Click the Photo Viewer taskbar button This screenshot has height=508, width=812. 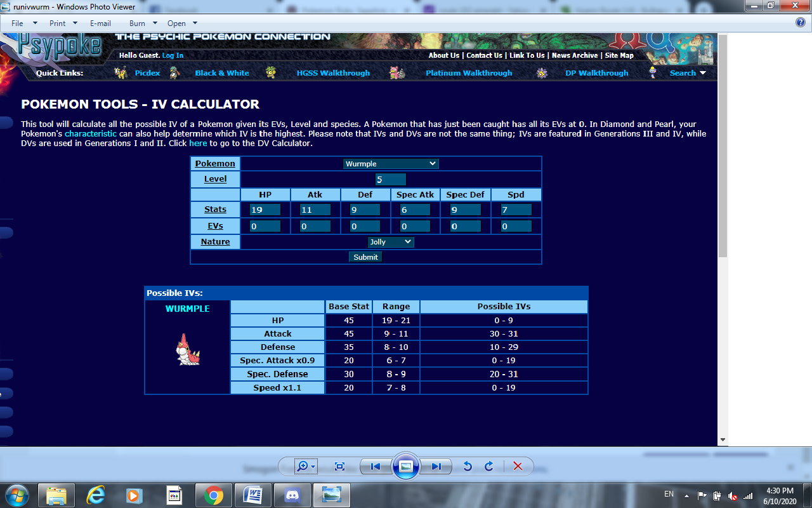coord(331,495)
